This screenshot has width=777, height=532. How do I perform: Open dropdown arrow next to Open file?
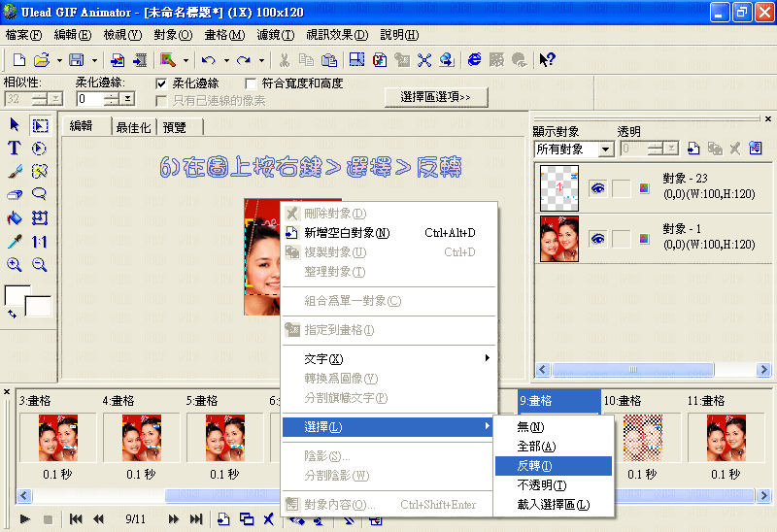pyautogui.click(x=59, y=60)
